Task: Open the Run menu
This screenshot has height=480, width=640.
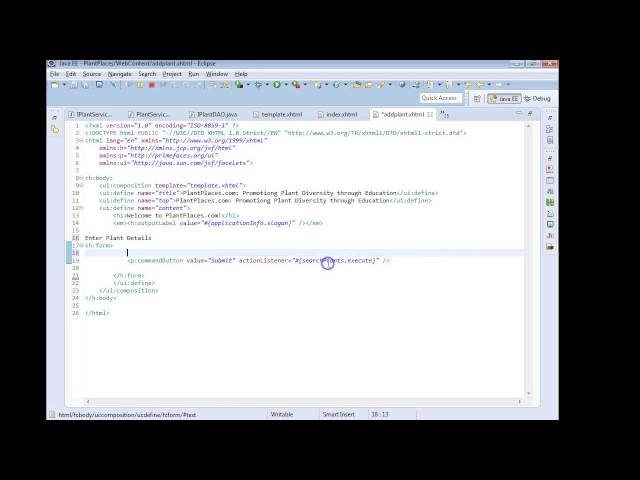Action: pyautogui.click(x=194, y=74)
